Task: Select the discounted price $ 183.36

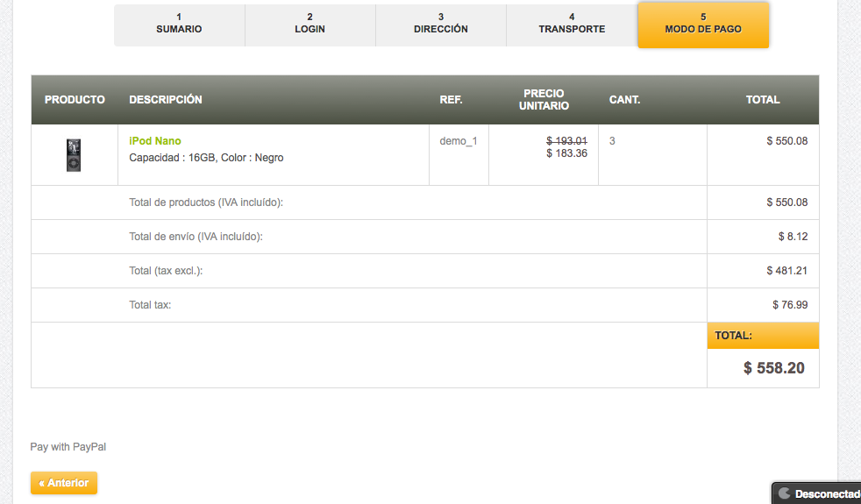Action: click(566, 153)
